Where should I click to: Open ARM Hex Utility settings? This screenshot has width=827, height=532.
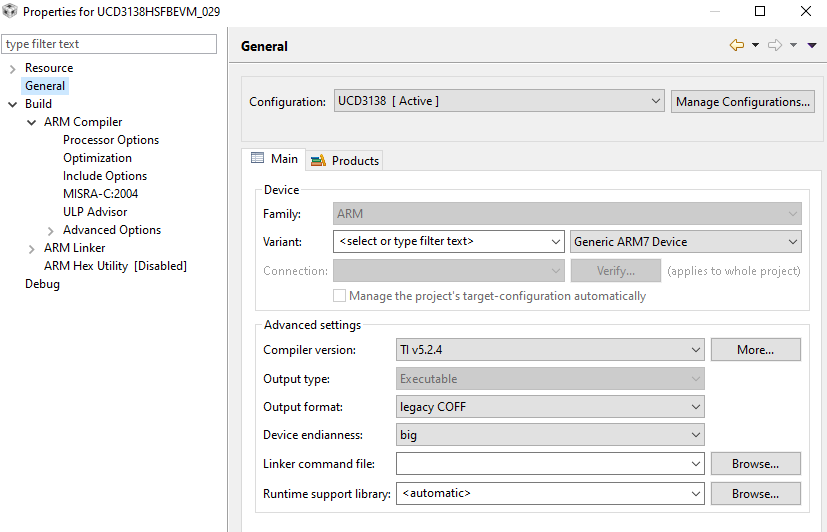(115, 266)
